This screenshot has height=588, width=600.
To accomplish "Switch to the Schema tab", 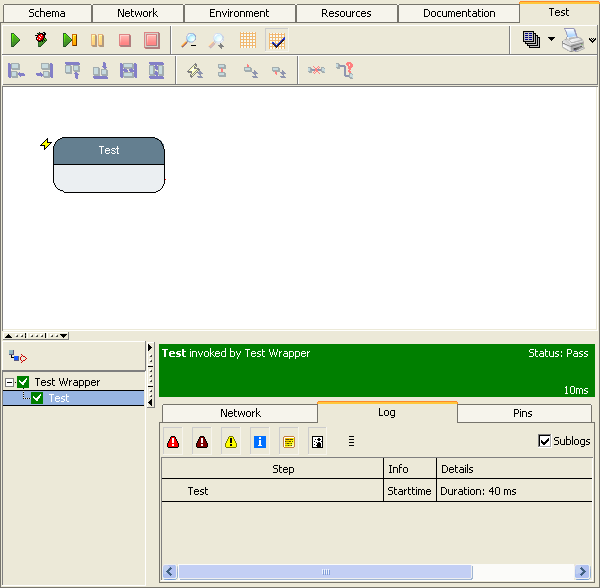I will pos(47,13).
